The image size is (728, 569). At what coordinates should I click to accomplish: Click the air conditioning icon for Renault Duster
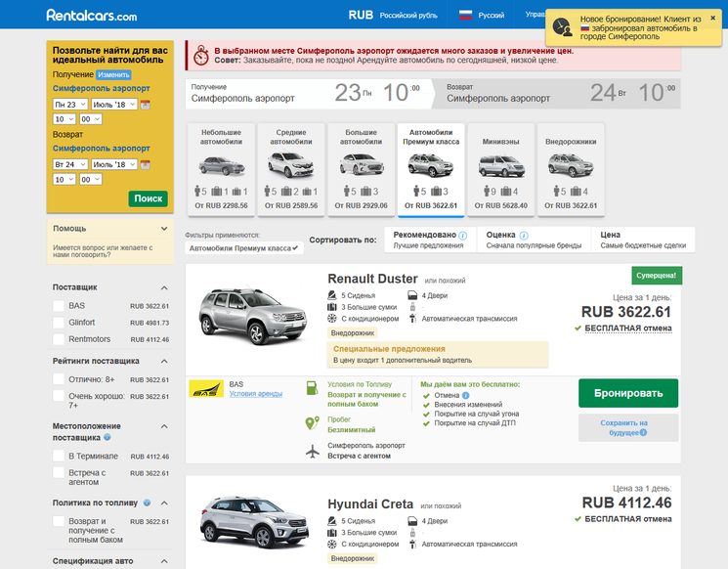[x=332, y=319]
